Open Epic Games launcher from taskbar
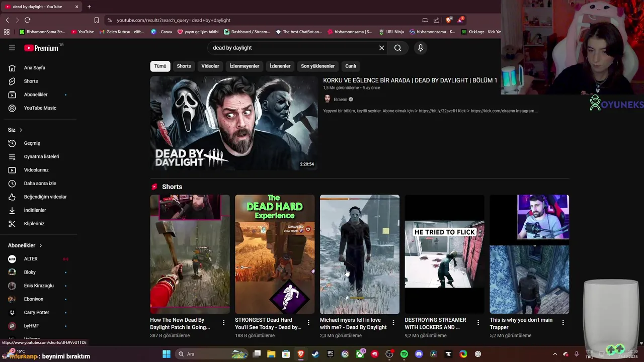The width and height of the screenshot is (644, 362). (x=330, y=354)
